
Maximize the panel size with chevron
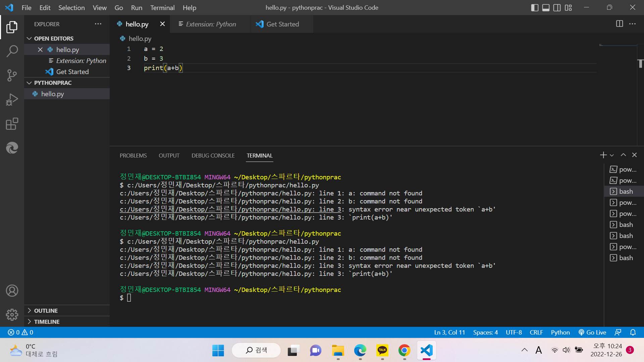click(623, 155)
